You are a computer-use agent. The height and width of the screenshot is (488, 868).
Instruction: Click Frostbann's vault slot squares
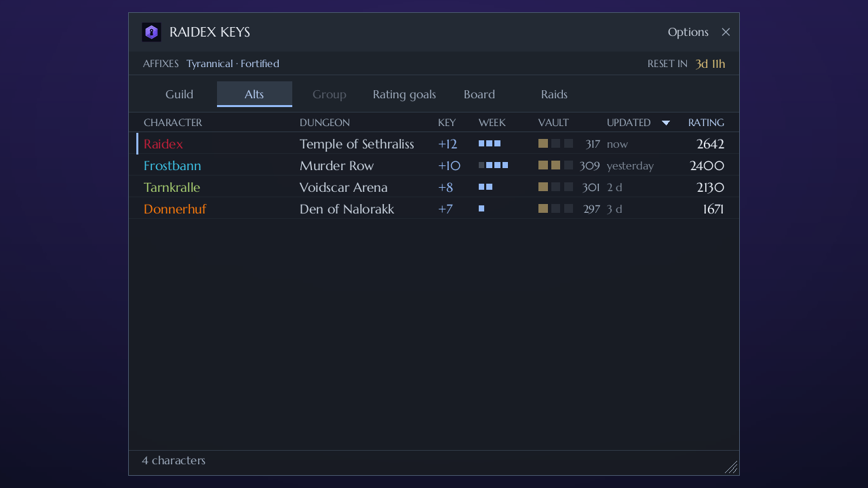point(556,165)
